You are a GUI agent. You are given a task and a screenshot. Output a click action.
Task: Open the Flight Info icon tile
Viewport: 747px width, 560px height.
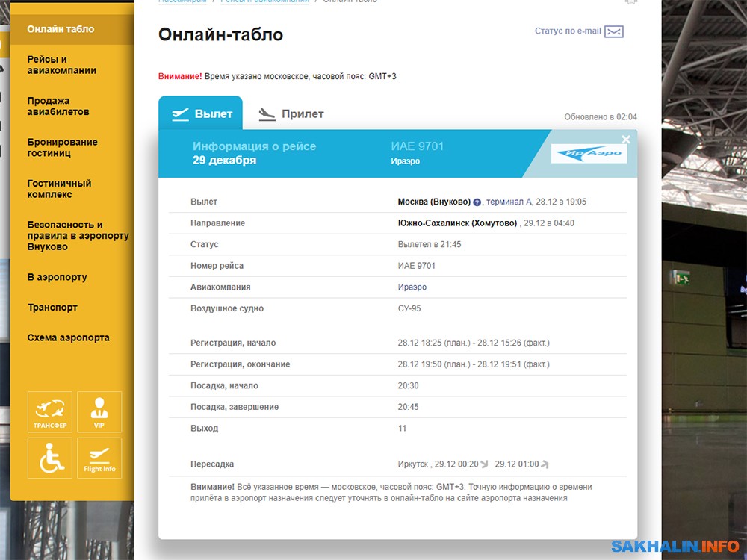click(x=99, y=458)
